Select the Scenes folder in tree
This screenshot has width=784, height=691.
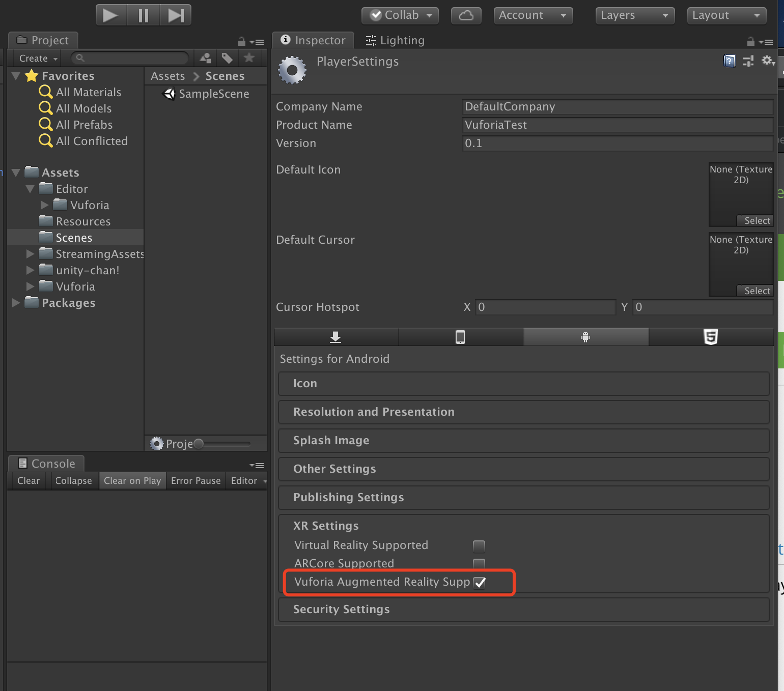[75, 238]
